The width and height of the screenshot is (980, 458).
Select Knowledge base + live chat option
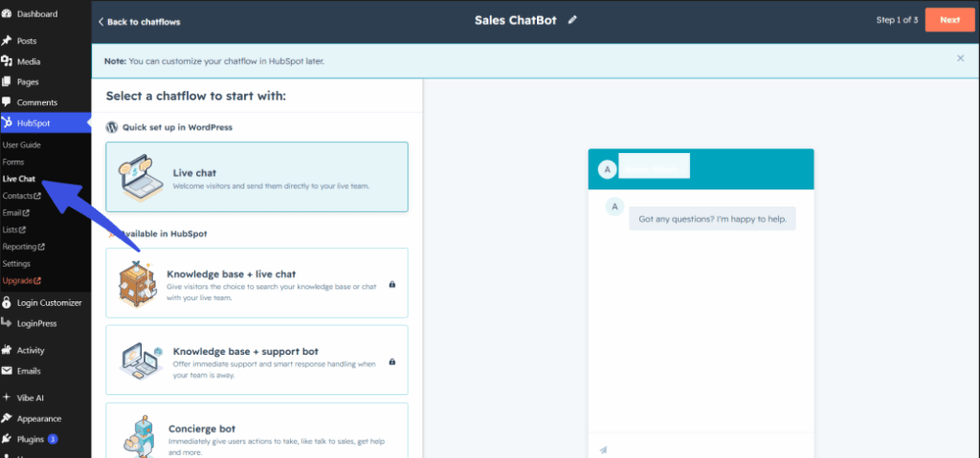[x=256, y=283]
